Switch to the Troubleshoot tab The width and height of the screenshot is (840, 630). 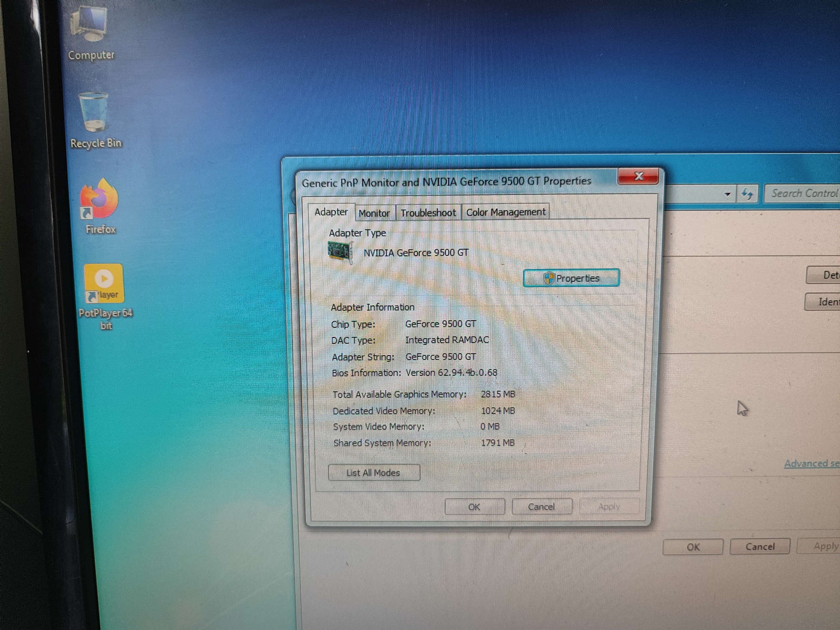pyautogui.click(x=428, y=213)
